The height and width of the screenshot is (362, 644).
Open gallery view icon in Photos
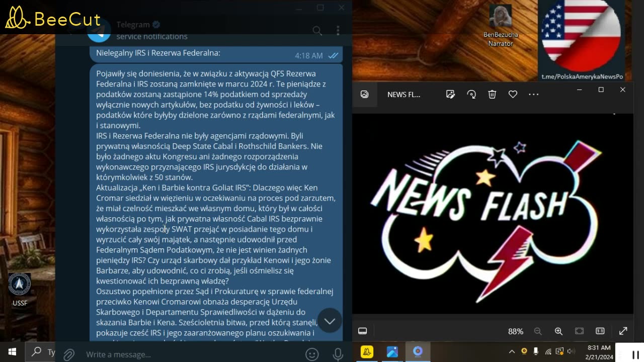[x=365, y=94]
